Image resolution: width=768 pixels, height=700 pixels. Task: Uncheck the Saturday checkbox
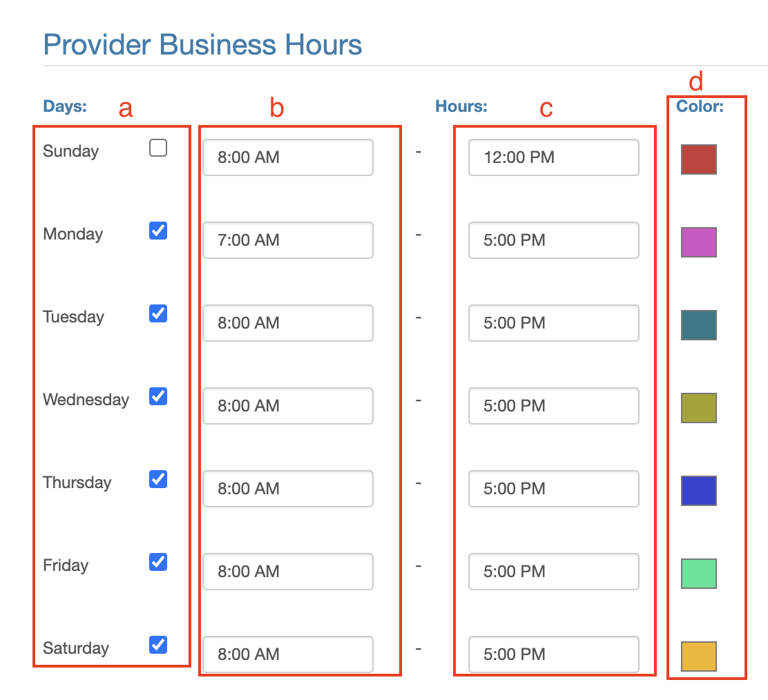click(x=158, y=645)
